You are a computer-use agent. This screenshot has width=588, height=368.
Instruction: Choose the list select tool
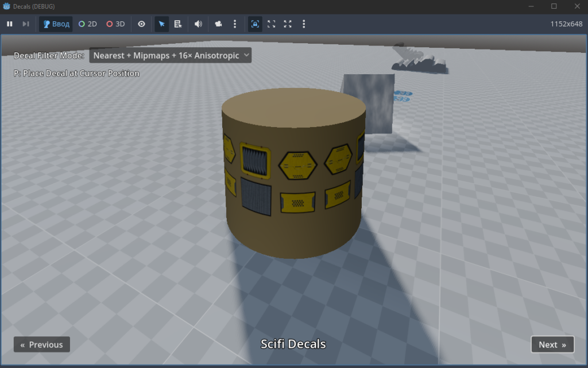[178, 24]
